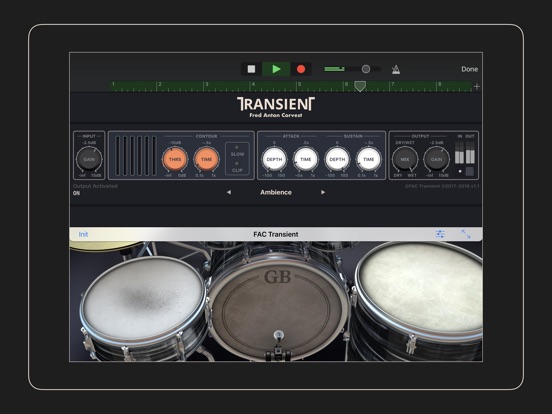
Task: Click the orange THRS contour knob
Action: pyautogui.click(x=175, y=159)
